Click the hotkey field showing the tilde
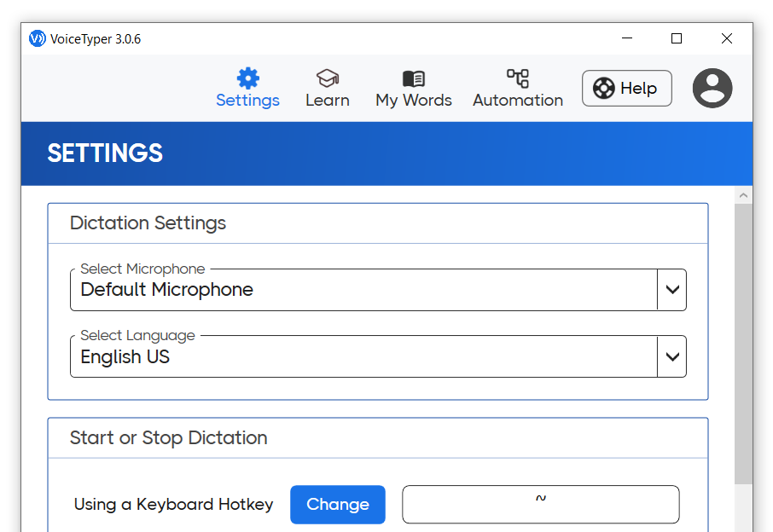The width and height of the screenshot is (773, 532). pos(539,505)
